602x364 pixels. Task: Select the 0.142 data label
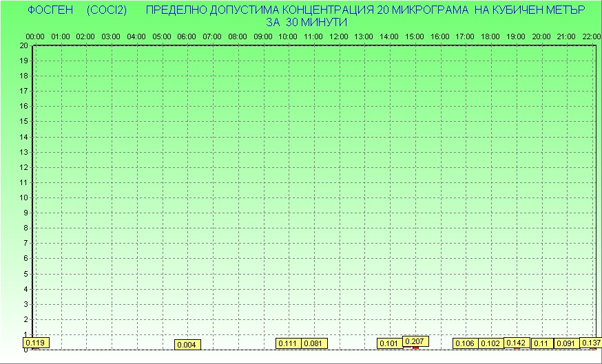coord(517,343)
